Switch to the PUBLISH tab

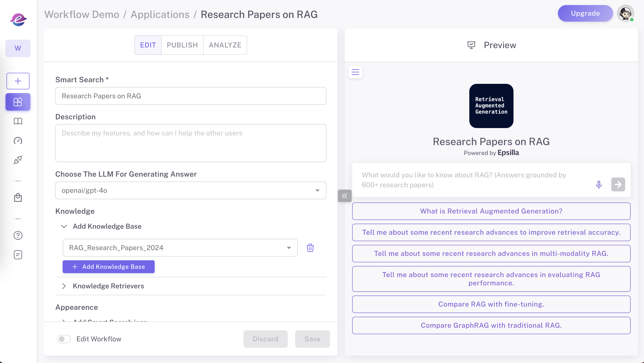(182, 45)
